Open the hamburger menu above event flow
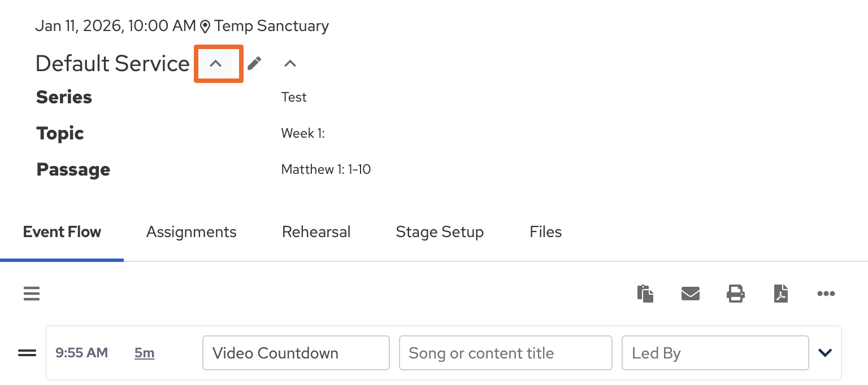Image resolution: width=868 pixels, height=385 pixels. pos(32,294)
